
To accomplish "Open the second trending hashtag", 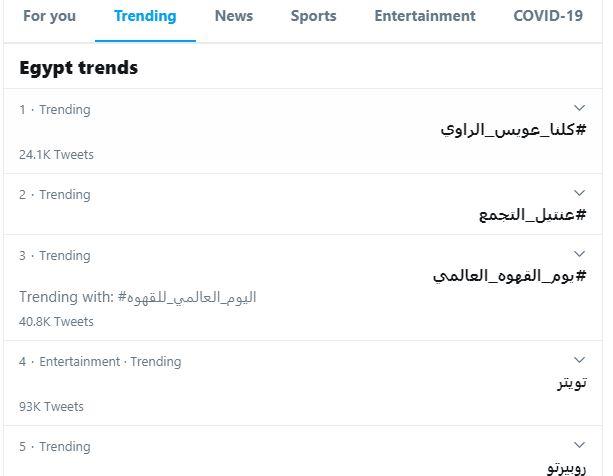I will pyautogui.click(x=531, y=215).
